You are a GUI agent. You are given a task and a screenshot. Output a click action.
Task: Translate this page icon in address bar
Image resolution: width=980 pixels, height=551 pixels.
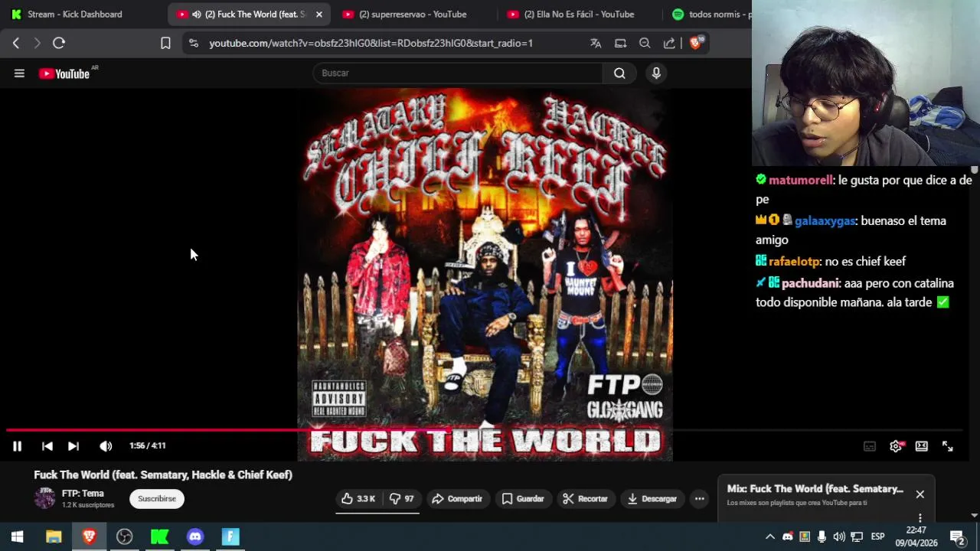click(x=596, y=44)
